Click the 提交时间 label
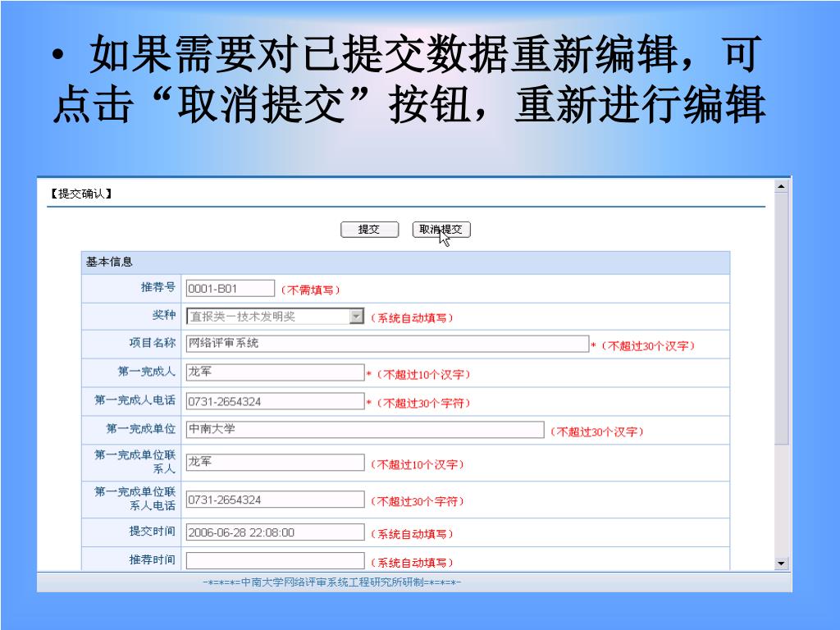The image size is (840, 630). 152,531
